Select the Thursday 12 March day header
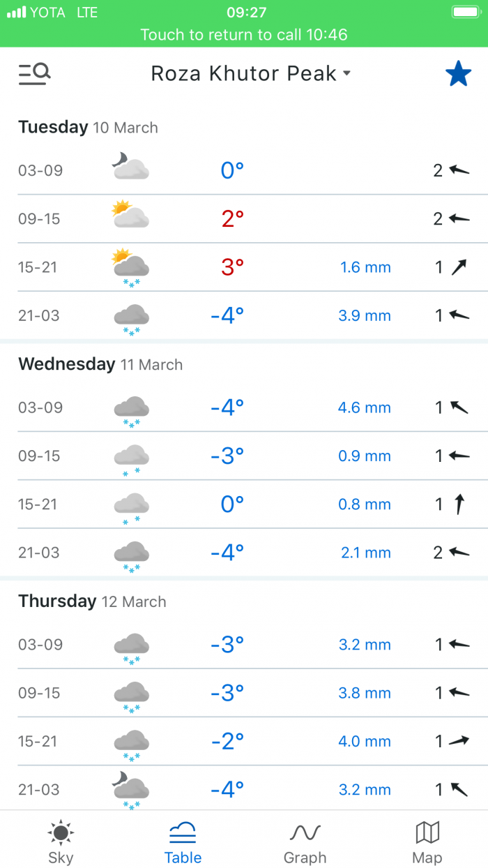Screen dimensions: 488x868 (x=92, y=601)
